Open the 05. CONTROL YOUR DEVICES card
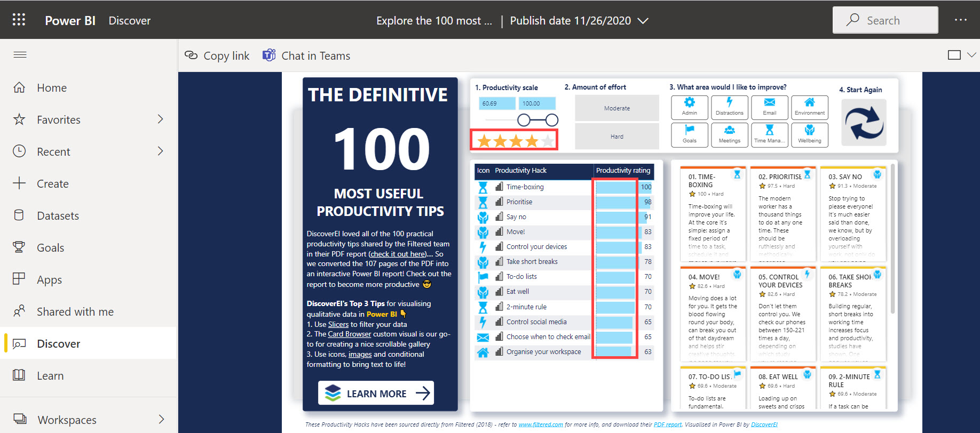The image size is (980, 433). click(782, 313)
